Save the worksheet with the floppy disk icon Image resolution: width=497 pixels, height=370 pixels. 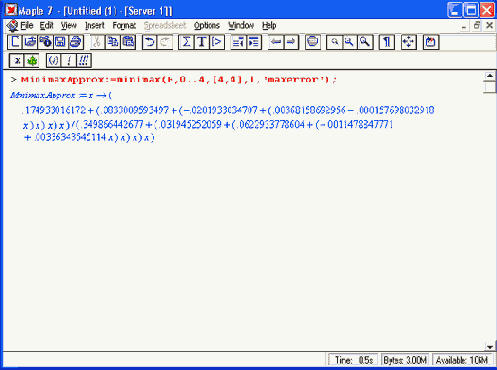pos(60,42)
